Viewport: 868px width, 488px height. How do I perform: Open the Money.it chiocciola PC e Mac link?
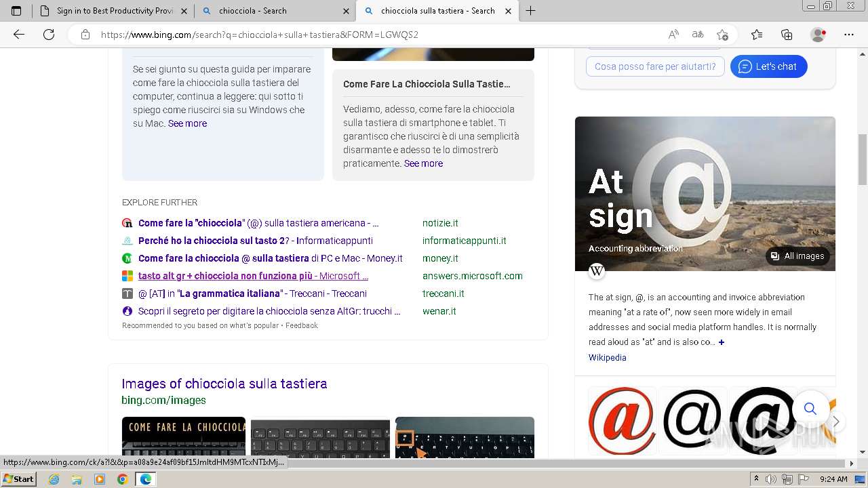tap(271, 258)
